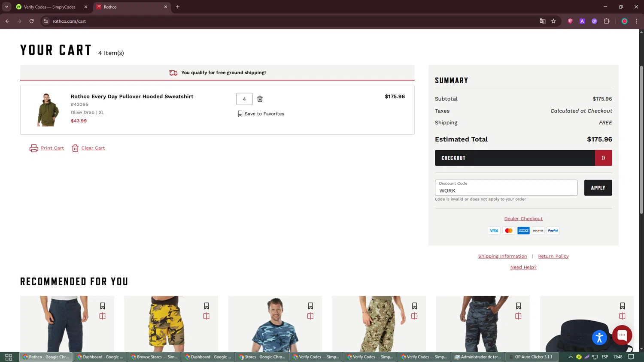Switch to Browse Stores taskbar window

(154, 357)
